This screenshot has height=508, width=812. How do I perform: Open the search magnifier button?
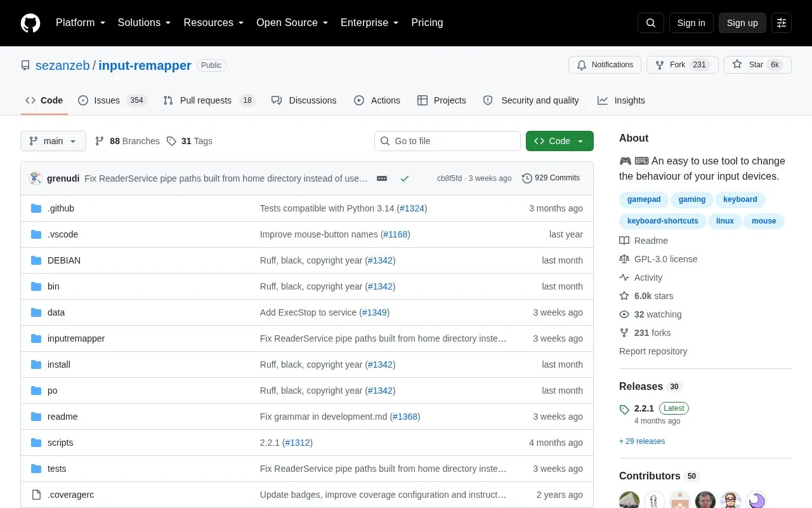pyautogui.click(x=651, y=23)
